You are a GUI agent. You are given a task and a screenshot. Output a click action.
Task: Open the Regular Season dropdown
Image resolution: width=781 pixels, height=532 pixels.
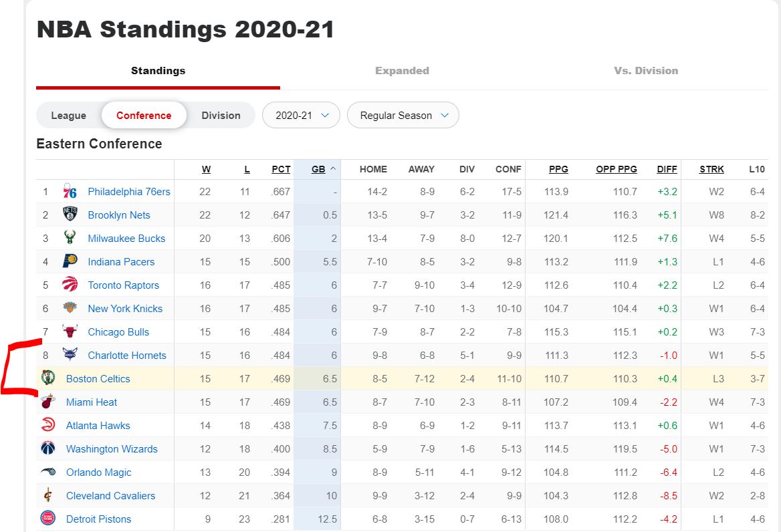403,116
